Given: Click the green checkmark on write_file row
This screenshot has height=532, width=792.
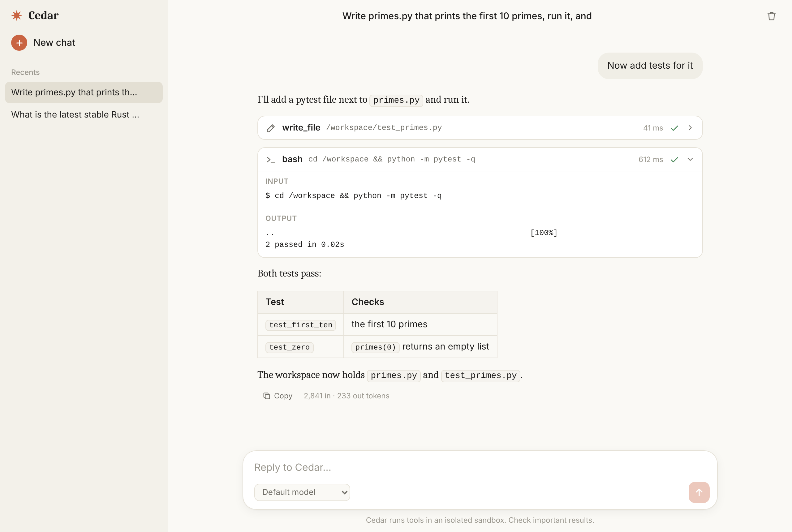Looking at the screenshot, I should [674, 128].
